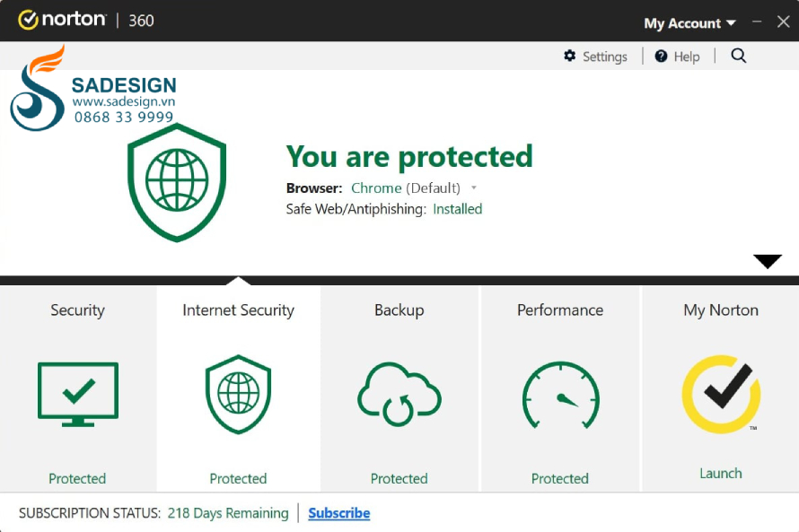799x532 pixels.
Task: Click the Backup cloud icon
Action: (399, 395)
